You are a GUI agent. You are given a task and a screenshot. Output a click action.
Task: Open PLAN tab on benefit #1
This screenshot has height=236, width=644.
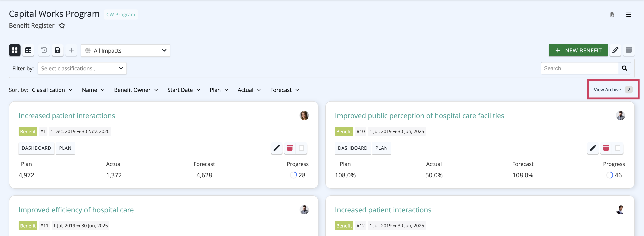65,148
